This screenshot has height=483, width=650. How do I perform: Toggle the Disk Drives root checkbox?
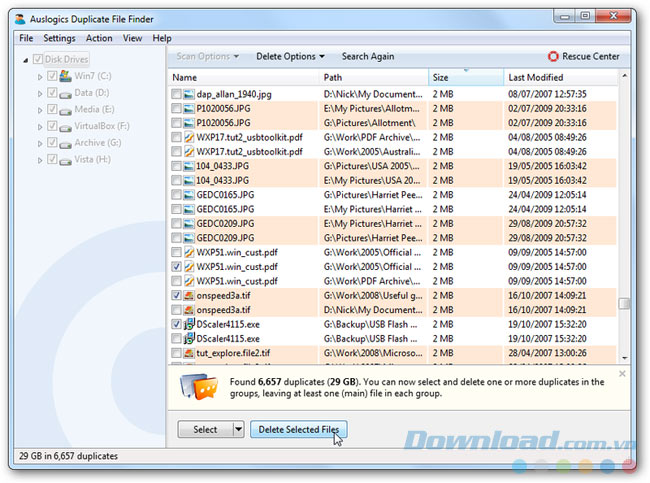(38, 59)
